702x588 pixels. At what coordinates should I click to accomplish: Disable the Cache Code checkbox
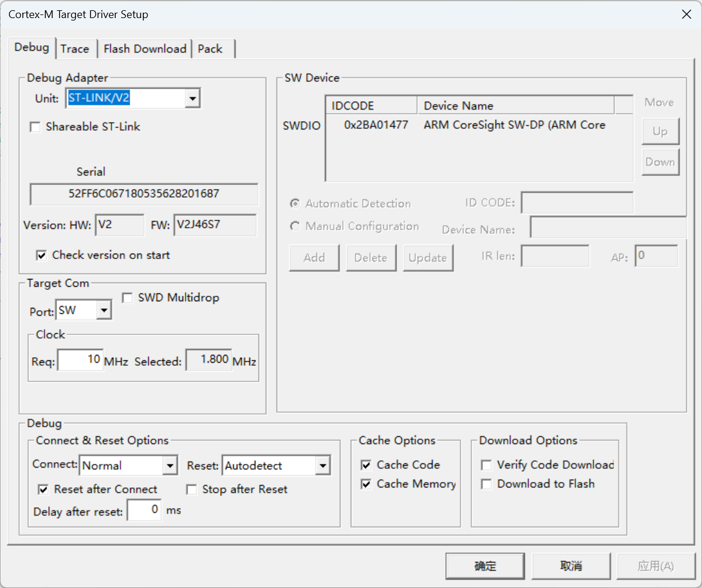366,465
